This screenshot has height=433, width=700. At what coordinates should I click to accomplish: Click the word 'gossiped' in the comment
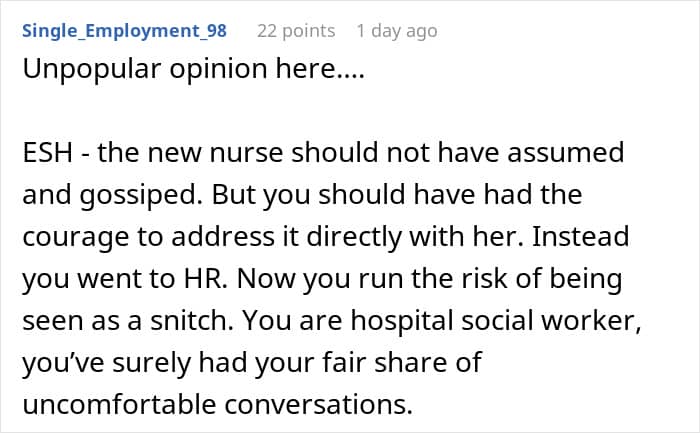click(141, 196)
